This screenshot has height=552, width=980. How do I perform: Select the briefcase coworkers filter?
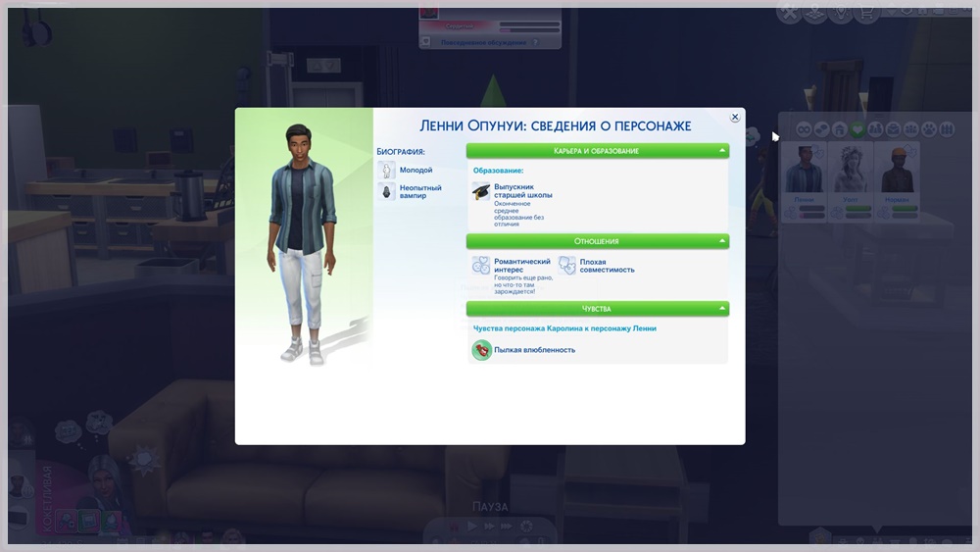pyautogui.click(x=894, y=129)
